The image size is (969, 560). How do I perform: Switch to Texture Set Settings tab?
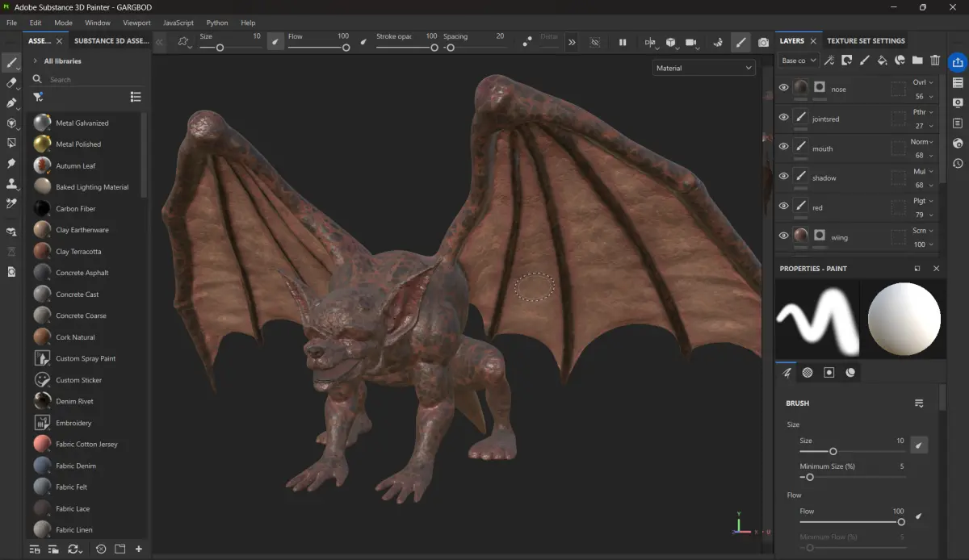[866, 40]
